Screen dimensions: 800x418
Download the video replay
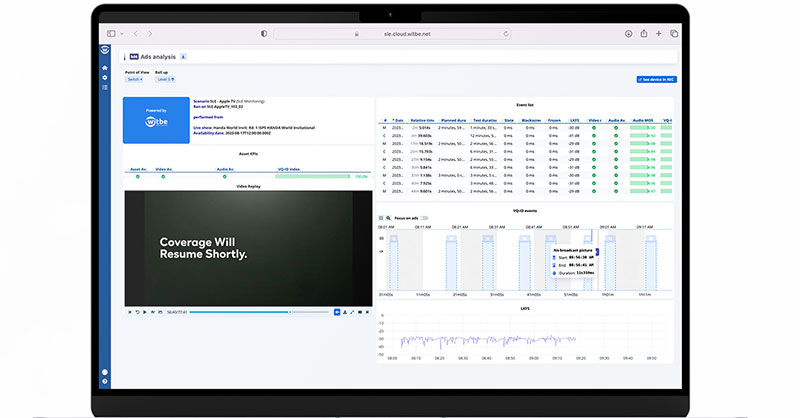point(345,312)
